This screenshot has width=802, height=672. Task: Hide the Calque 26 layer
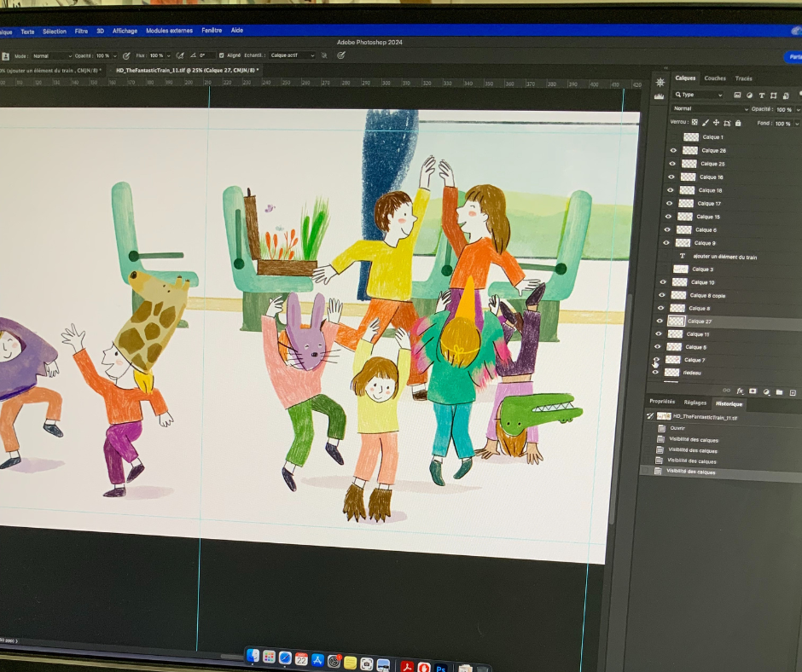pyautogui.click(x=672, y=151)
